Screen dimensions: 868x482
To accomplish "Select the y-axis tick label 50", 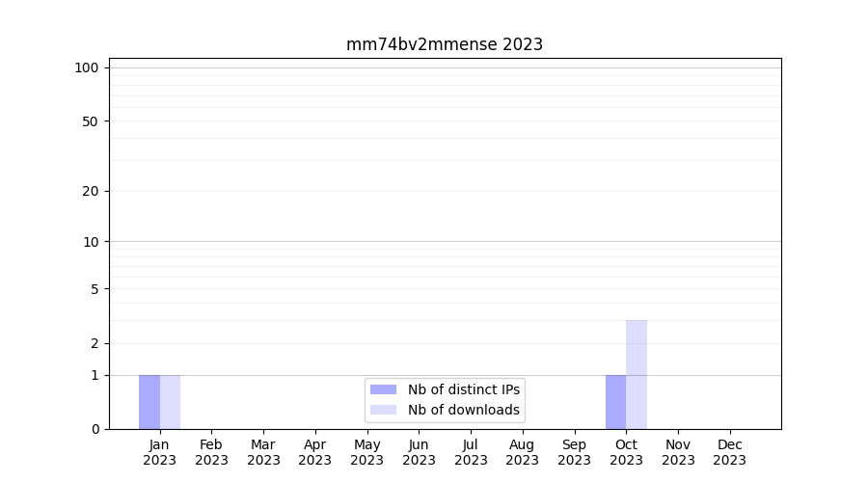I will pyautogui.click(x=91, y=121).
